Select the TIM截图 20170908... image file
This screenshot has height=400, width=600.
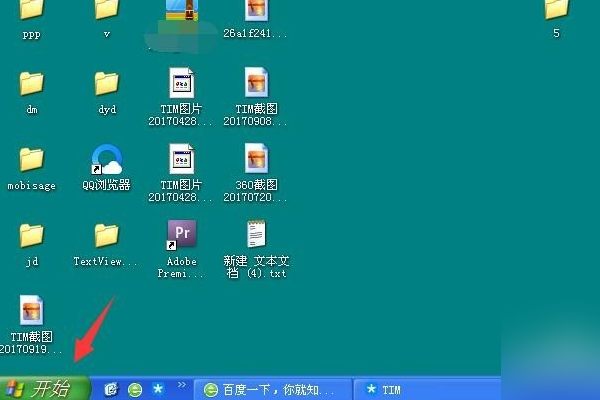tap(256, 82)
